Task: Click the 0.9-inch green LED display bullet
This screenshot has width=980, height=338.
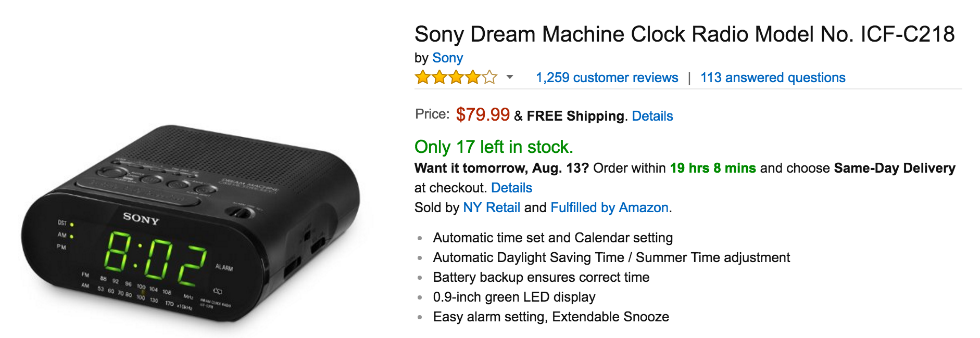Action: pyautogui.click(x=514, y=297)
